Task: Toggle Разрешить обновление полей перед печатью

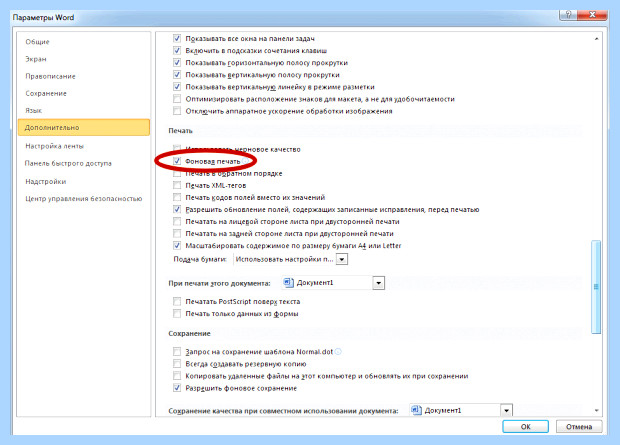Action: tap(177, 210)
